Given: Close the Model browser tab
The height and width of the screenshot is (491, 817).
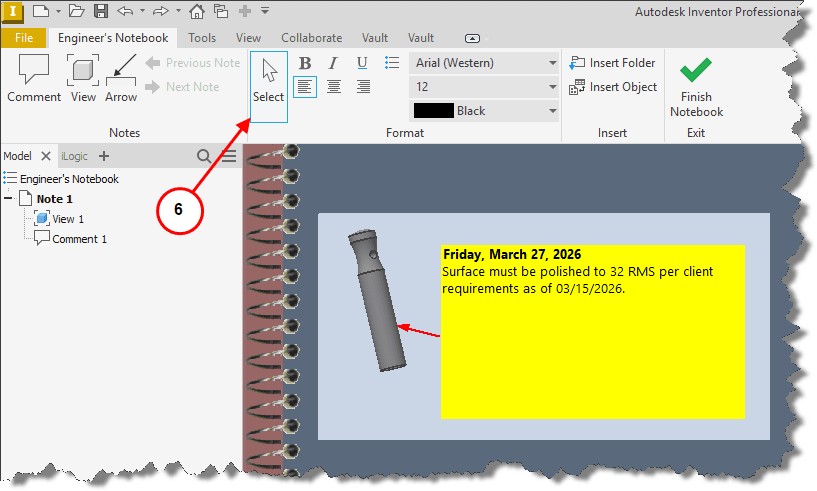Looking at the screenshot, I should (46, 156).
